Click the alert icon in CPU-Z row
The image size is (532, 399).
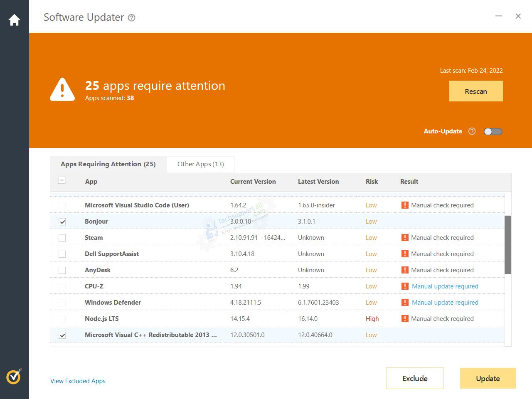pyautogui.click(x=405, y=286)
